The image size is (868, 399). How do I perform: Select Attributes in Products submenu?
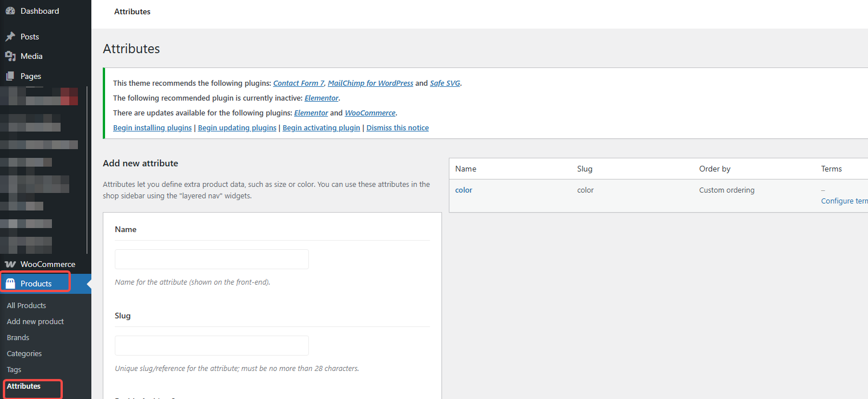[23, 386]
